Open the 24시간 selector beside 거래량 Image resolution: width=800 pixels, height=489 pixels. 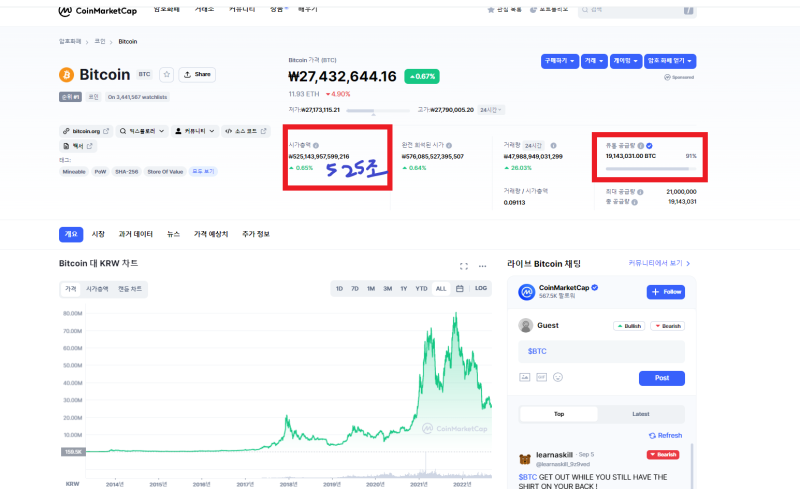coord(534,145)
